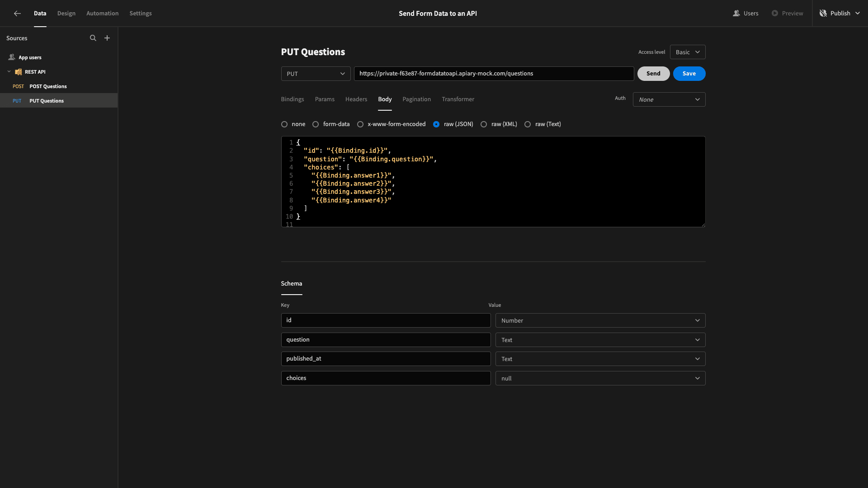Click the question input field in Schema

[x=386, y=339]
